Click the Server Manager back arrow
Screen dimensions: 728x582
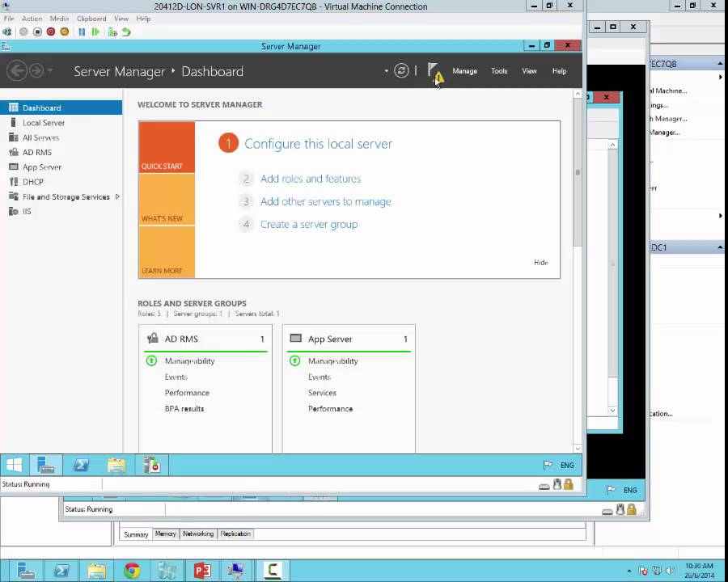pyautogui.click(x=17, y=71)
